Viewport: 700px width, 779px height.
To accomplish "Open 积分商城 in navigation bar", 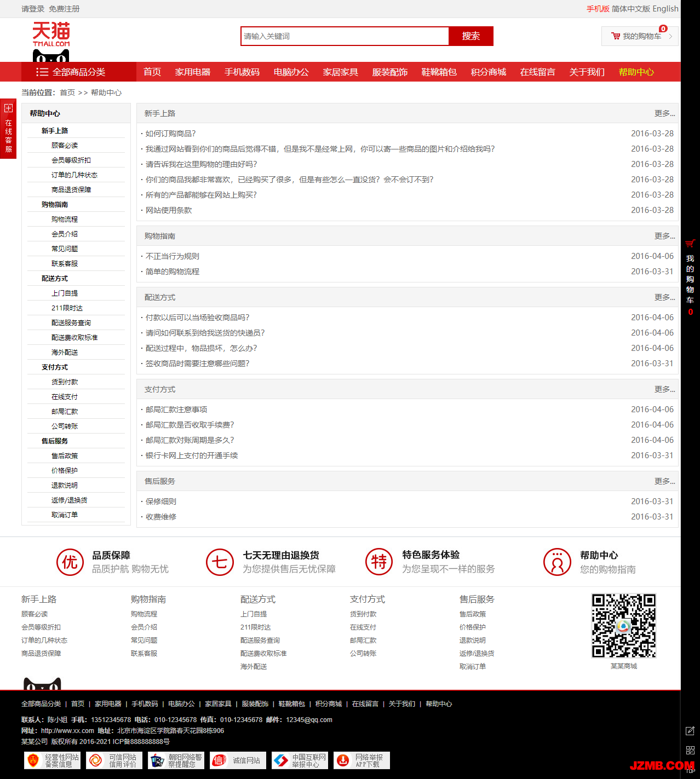I will 489,72.
